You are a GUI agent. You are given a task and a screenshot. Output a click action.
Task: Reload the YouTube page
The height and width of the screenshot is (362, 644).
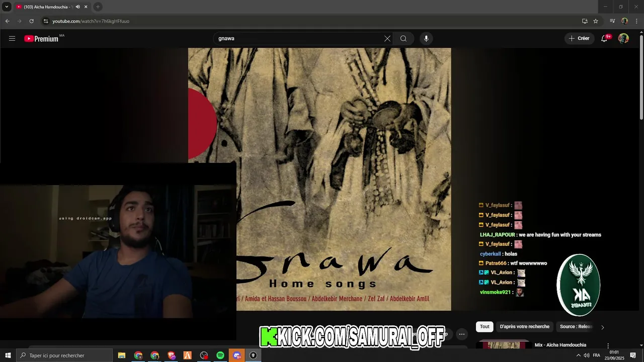click(x=31, y=21)
